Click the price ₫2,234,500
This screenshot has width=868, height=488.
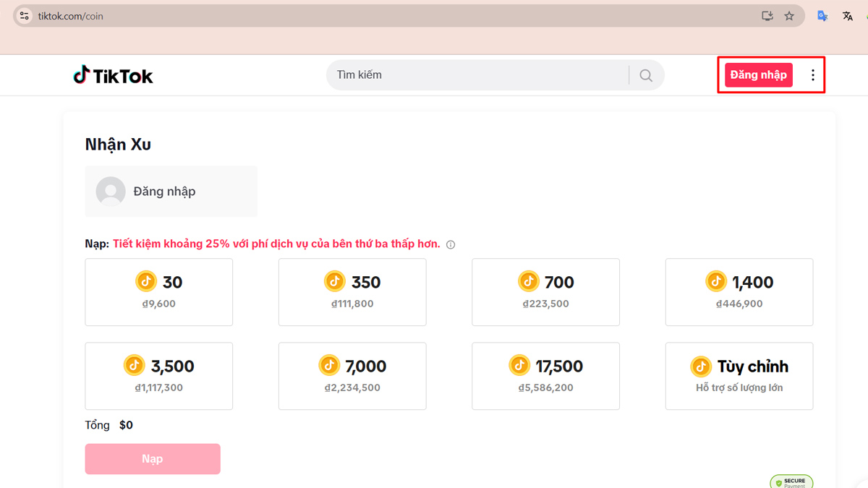coord(352,388)
